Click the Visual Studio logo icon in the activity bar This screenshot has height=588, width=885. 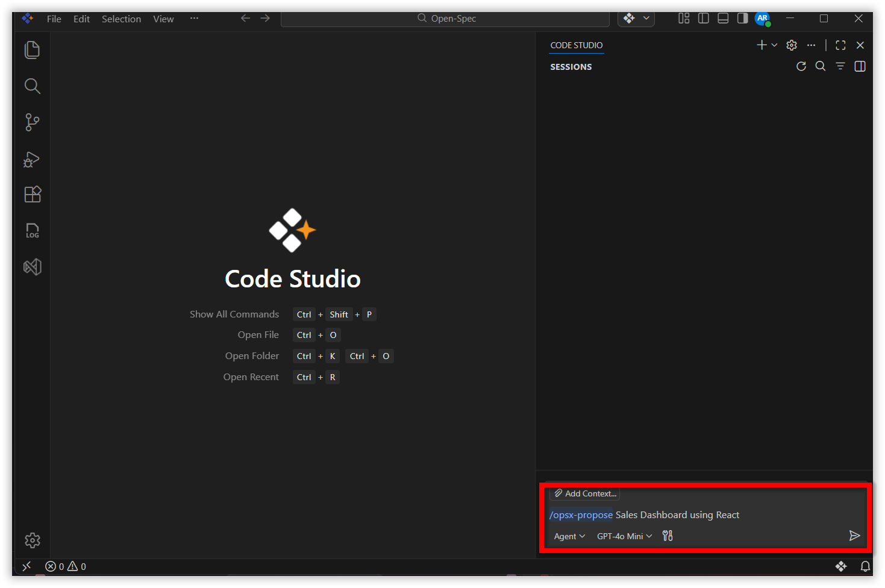coord(33,267)
